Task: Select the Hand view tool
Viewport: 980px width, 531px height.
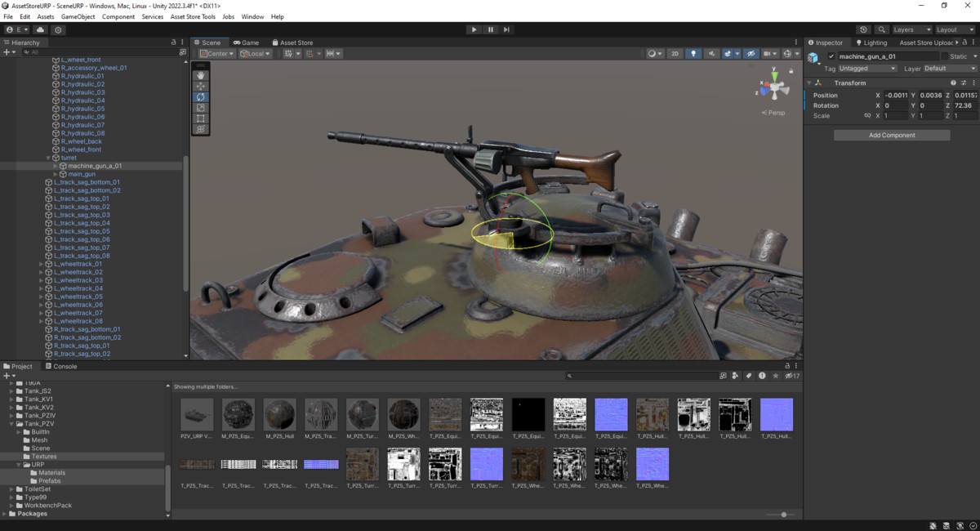Action: [200, 74]
